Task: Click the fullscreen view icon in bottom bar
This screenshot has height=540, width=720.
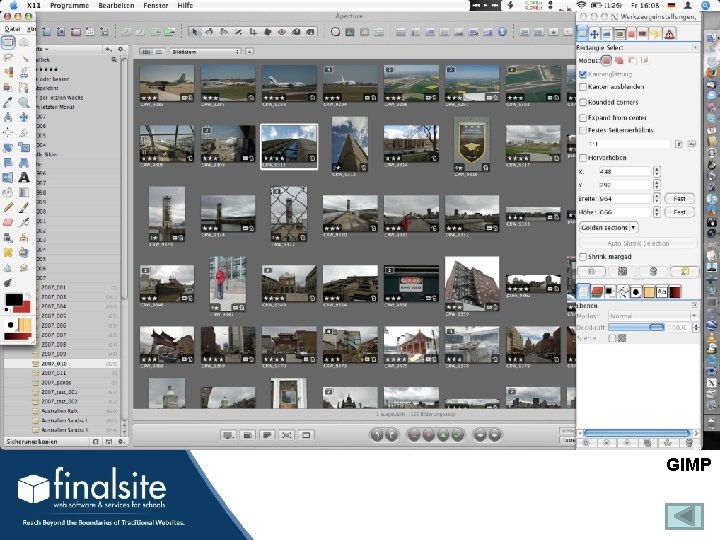Action: coord(287,434)
